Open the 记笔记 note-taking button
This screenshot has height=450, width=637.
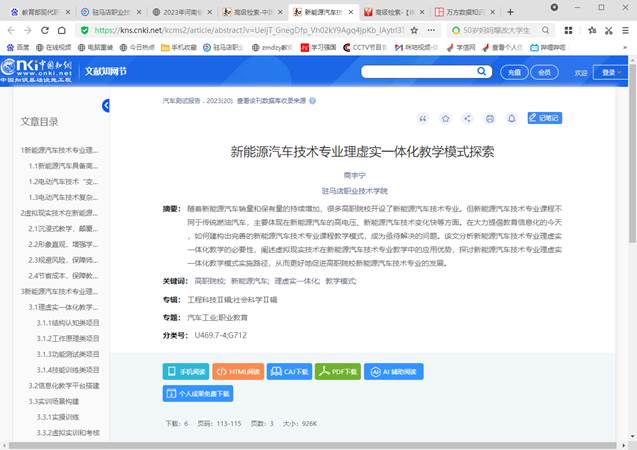point(545,118)
